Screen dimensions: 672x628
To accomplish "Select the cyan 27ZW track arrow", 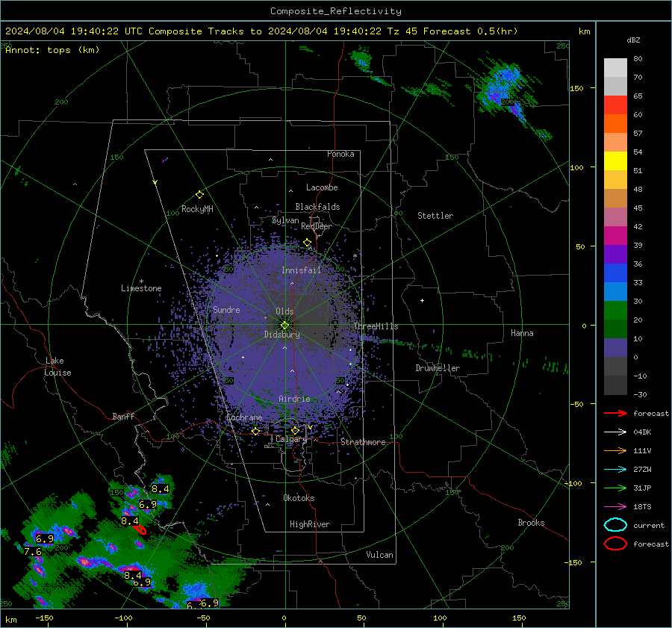I will coord(615,470).
